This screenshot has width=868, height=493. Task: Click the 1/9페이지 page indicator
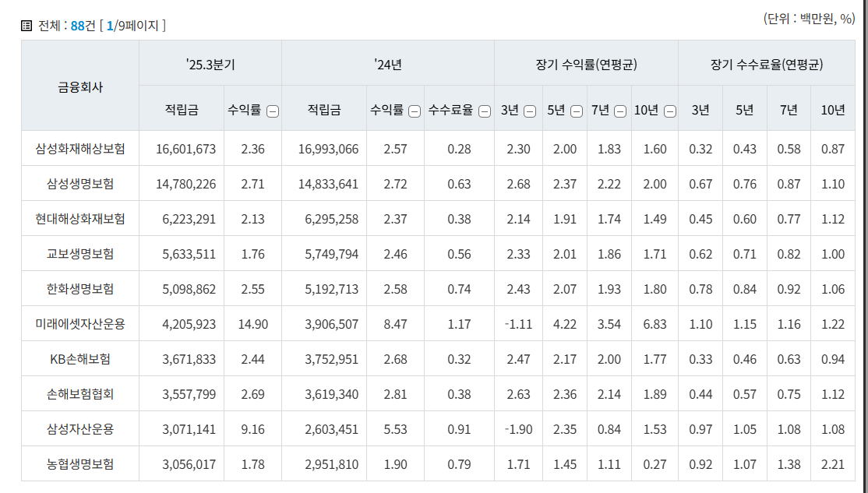pyautogui.click(x=133, y=26)
